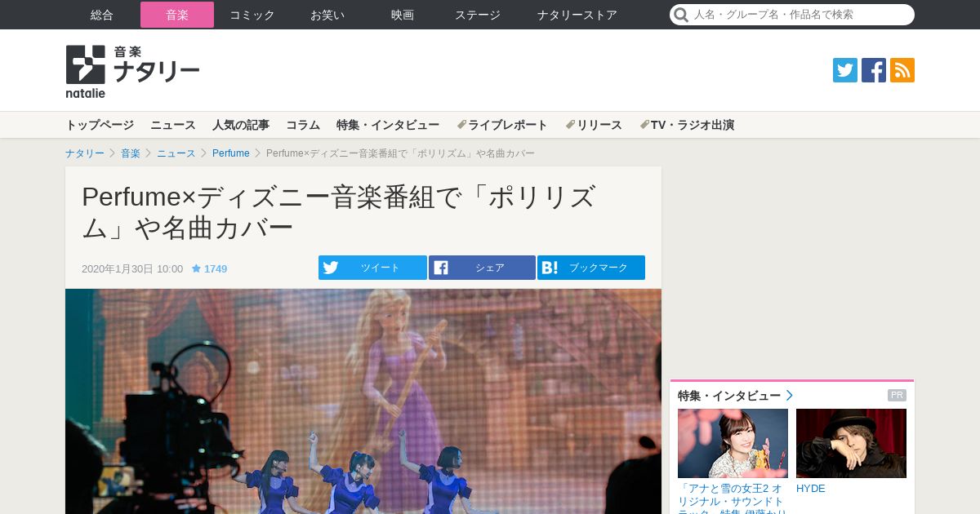Click the ツイート share button
980x514 pixels.
372,268
